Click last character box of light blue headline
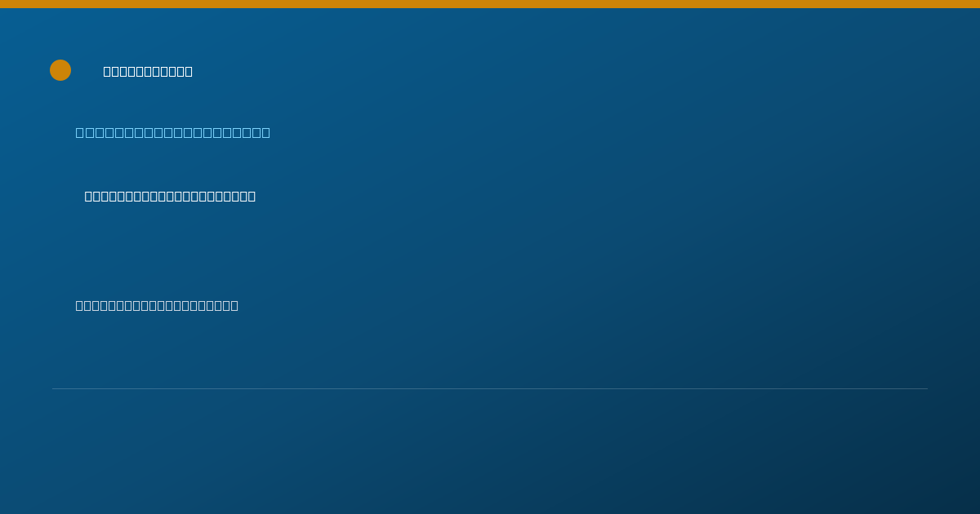 265,133
